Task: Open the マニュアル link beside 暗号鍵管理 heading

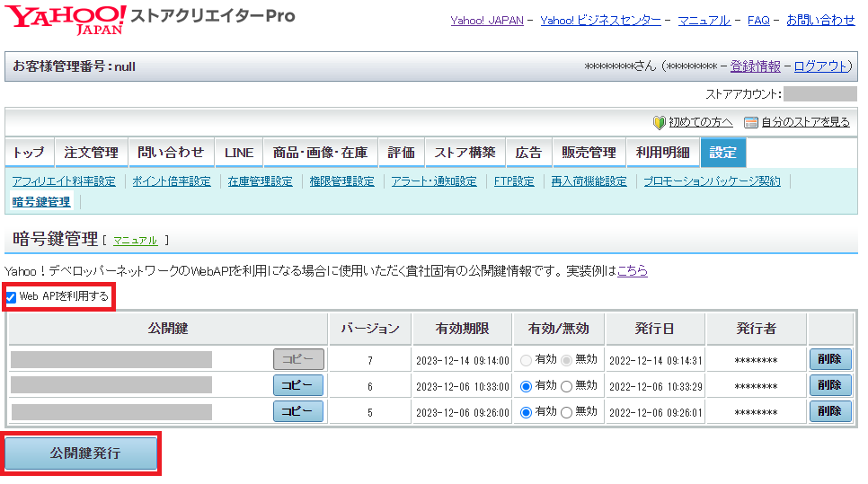Action: pyautogui.click(x=136, y=241)
